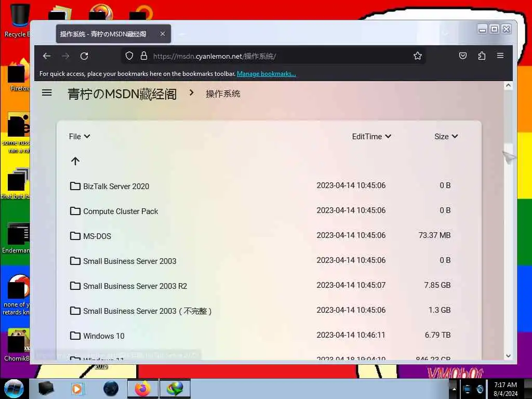532x399 pixels.
Task: Select the Enderman desktop icon
Action: 16,238
